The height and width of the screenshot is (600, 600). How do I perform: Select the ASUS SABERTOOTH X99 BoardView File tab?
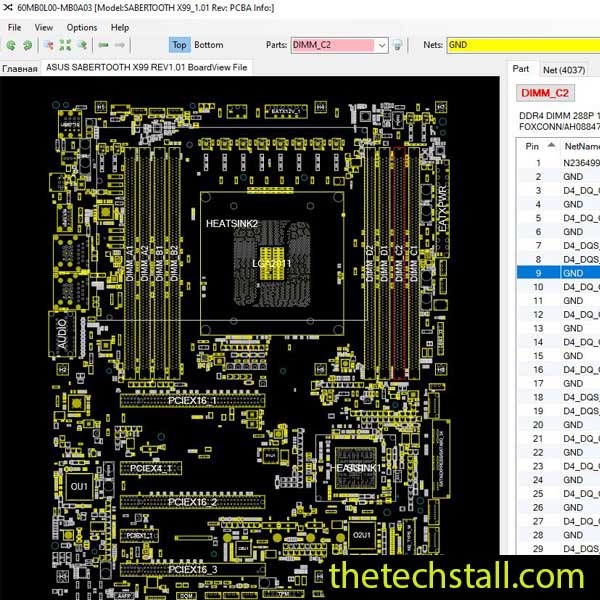pos(147,67)
